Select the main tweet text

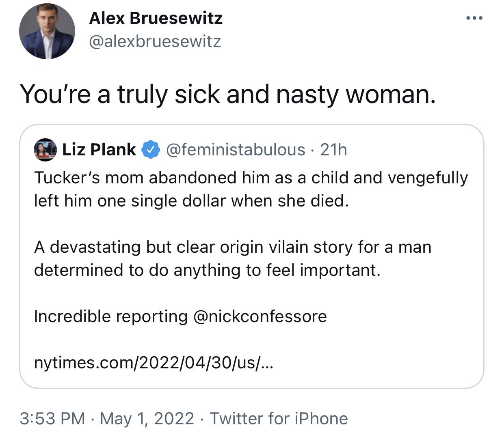click(x=228, y=95)
